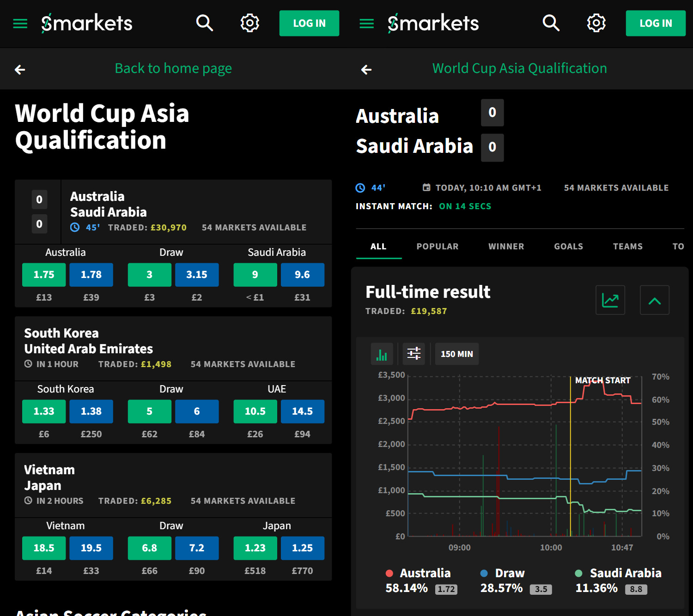Select the ALL markets tab
Viewport: 693px width, 616px height.
tap(378, 247)
